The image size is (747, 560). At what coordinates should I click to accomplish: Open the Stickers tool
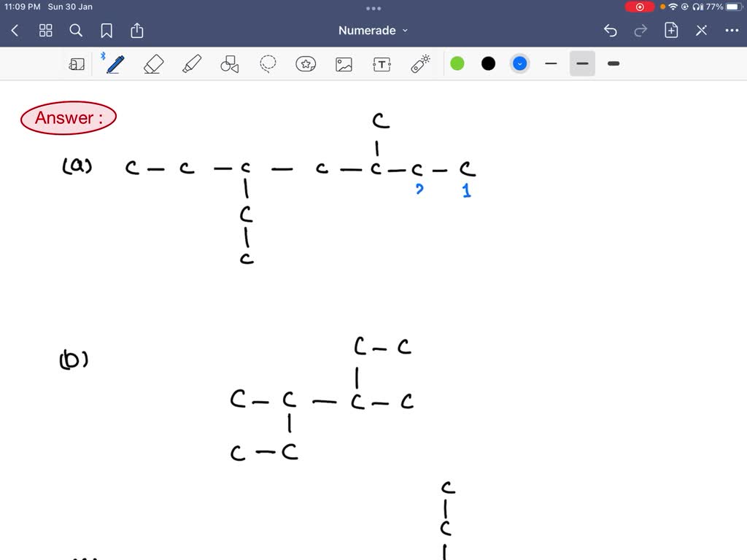click(306, 63)
